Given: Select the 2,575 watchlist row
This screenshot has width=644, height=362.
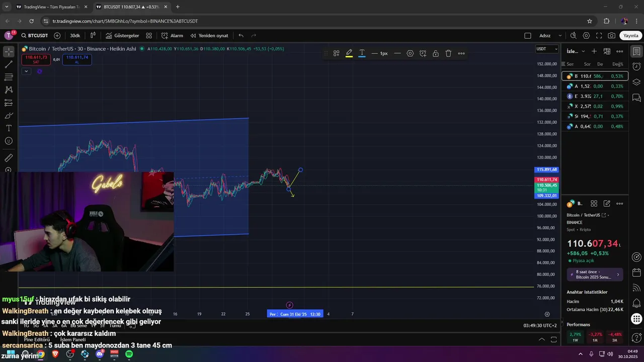Looking at the screenshot, I should tap(595, 106).
